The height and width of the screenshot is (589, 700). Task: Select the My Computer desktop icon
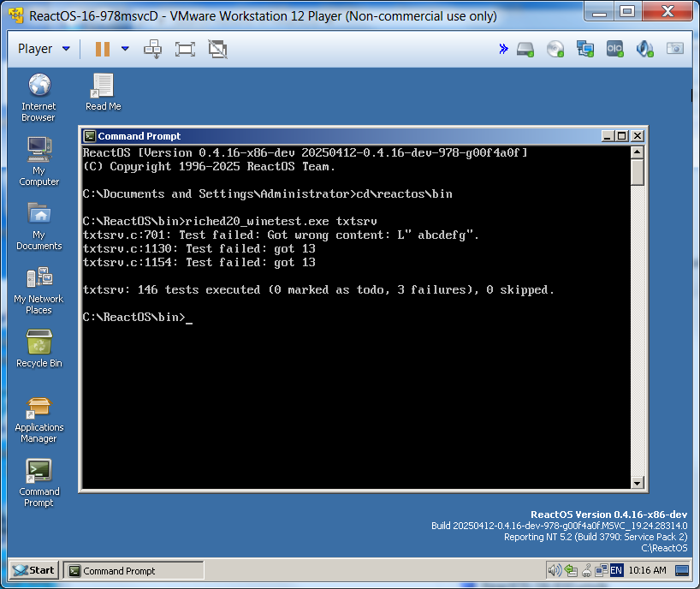(39, 162)
